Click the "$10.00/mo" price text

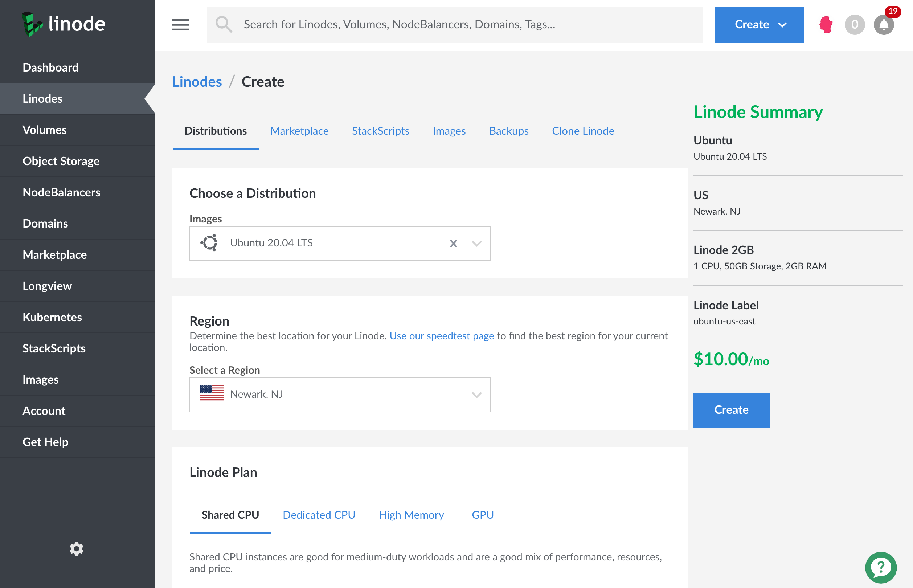[x=731, y=359]
